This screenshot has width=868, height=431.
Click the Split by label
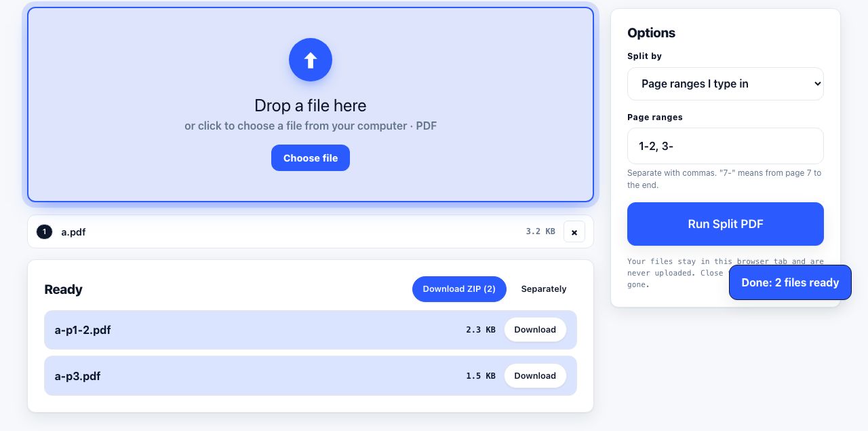coord(644,56)
